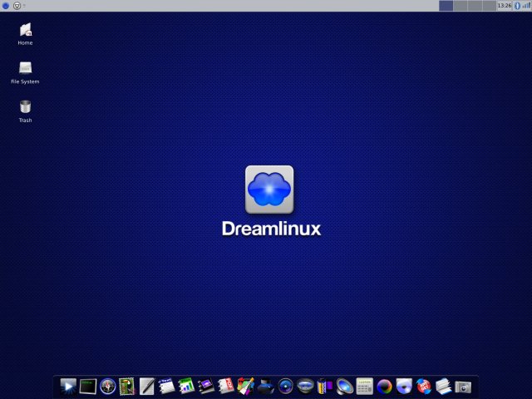
Task: Launch the pen and paper editor dock icon
Action: [147, 387]
